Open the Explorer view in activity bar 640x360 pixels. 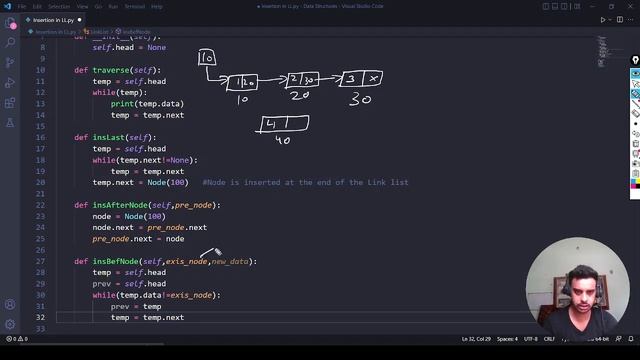tap(10, 23)
